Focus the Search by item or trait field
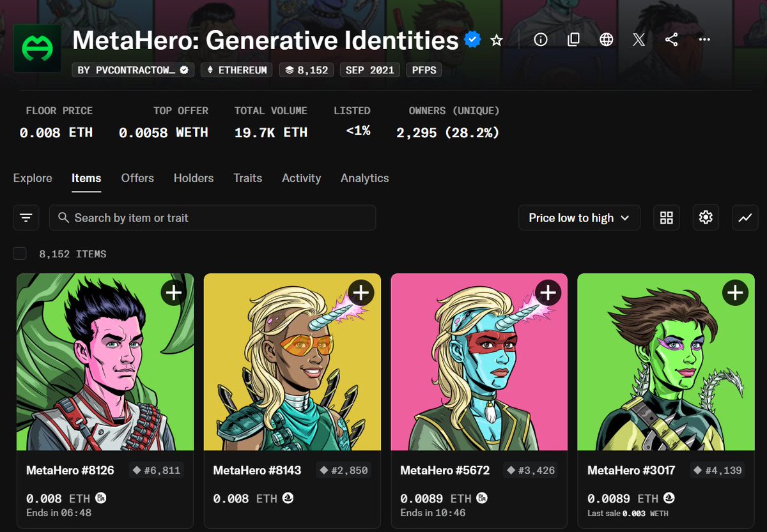Image resolution: width=767 pixels, height=532 pixels. coord(212,218)
